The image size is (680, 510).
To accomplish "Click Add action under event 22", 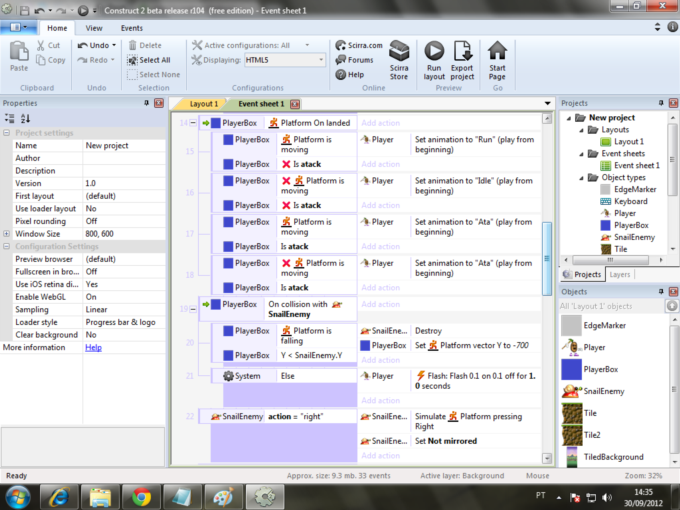I will [380, 455].
